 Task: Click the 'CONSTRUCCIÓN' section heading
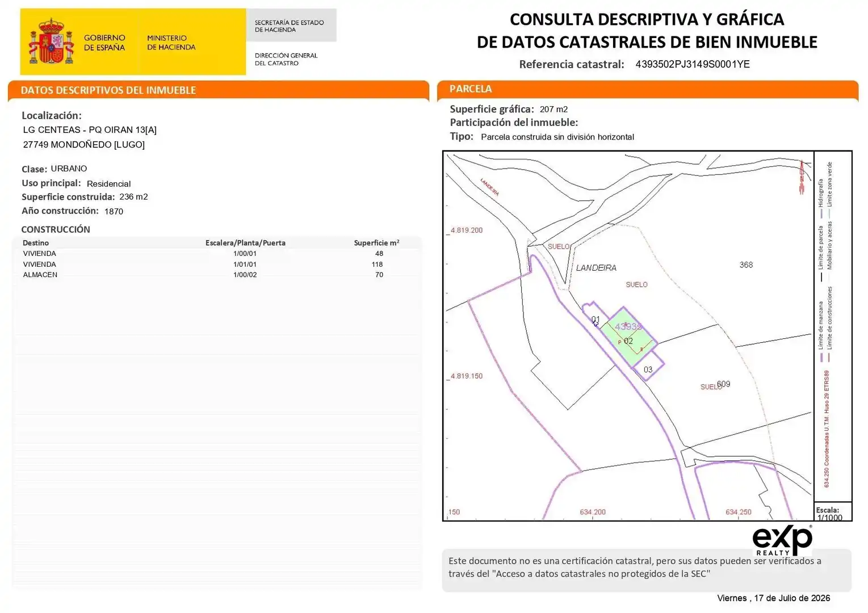pos(56,229)
